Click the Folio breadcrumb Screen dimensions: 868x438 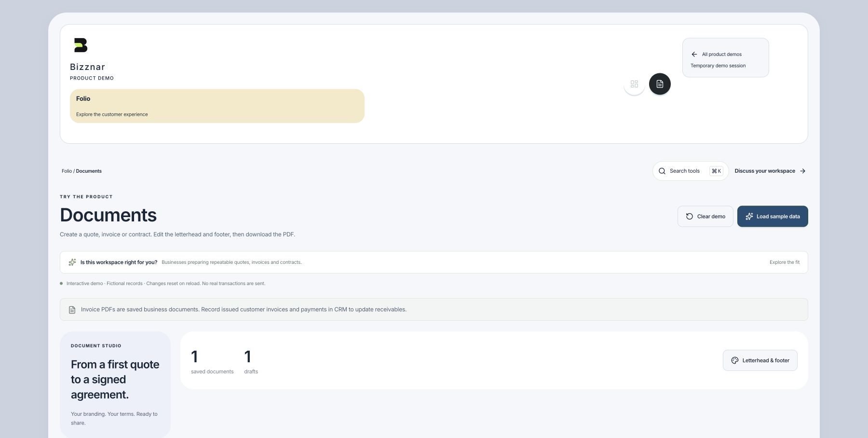(67, 171)
